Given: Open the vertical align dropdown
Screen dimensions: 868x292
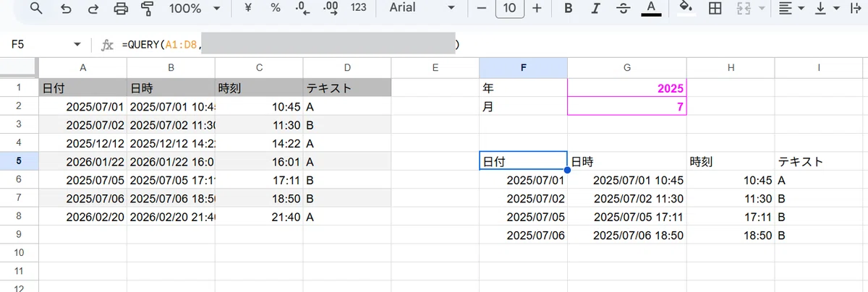Looking at the screenshot, I should 828,9.
